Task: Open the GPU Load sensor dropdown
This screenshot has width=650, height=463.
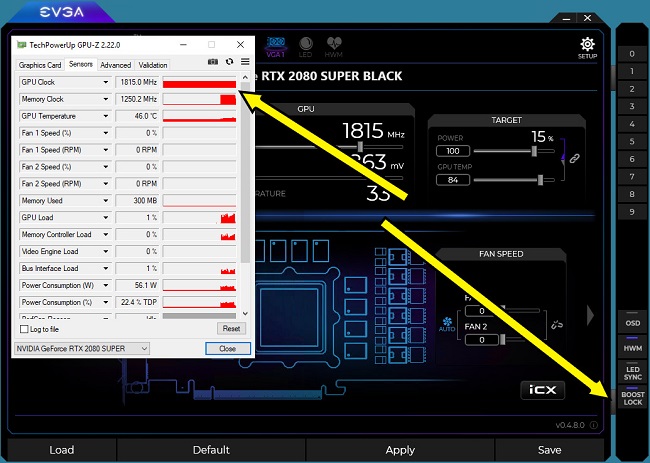Action: tap(106, 218)
